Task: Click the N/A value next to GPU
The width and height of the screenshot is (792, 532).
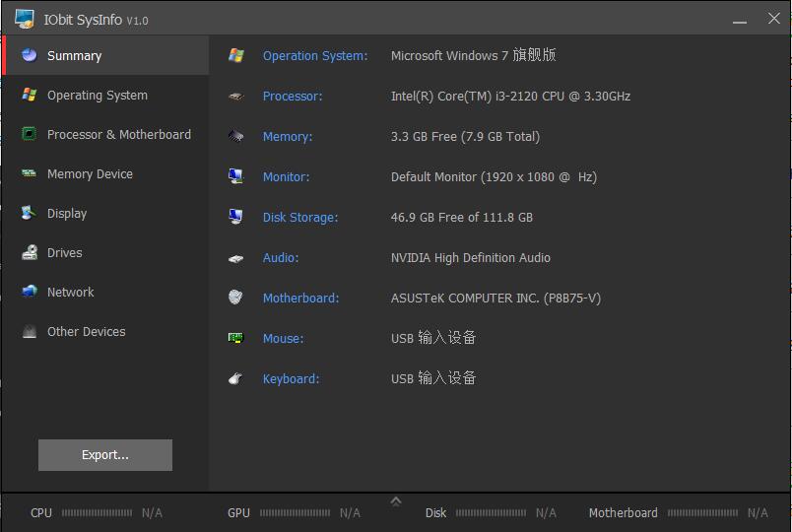Action: pyautogui.click(x=350, y=513)
